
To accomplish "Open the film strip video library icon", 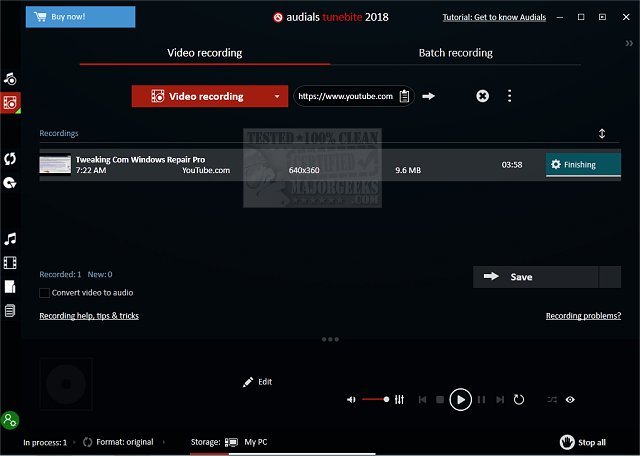I will 10,262.
